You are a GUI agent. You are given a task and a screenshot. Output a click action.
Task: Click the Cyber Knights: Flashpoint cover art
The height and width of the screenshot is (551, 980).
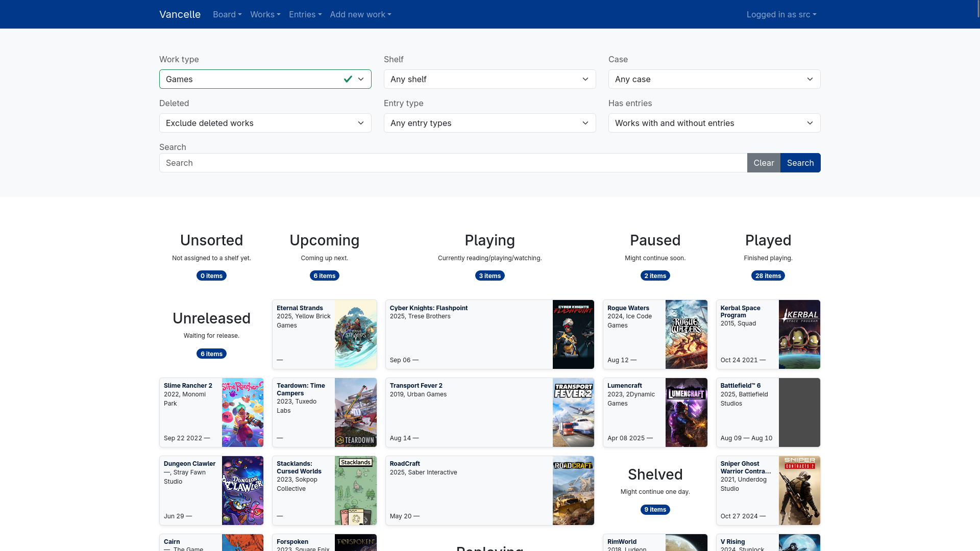pos(573,334)
